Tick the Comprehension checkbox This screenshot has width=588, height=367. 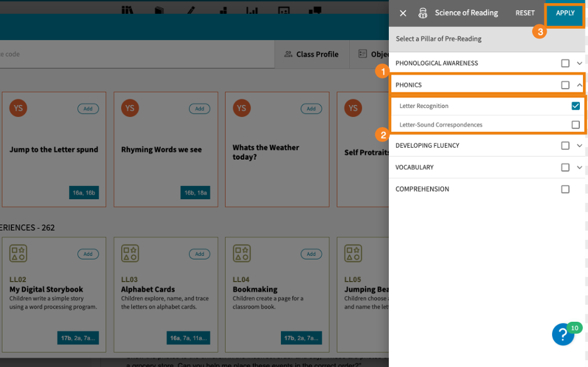[565, 189]
